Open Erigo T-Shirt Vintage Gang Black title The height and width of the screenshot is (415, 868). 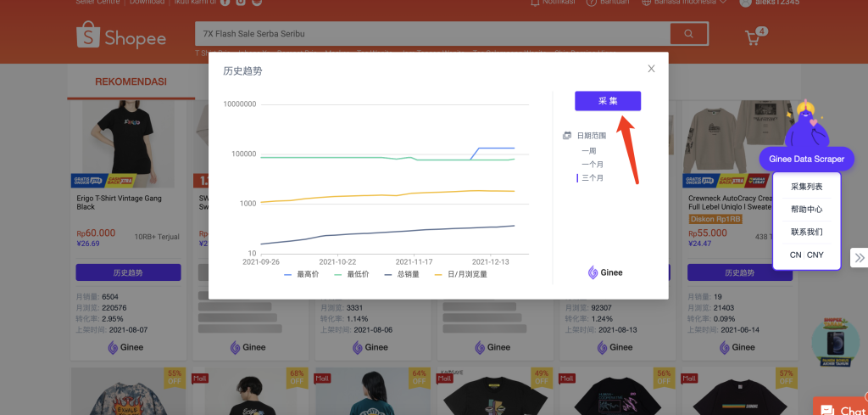119,202
